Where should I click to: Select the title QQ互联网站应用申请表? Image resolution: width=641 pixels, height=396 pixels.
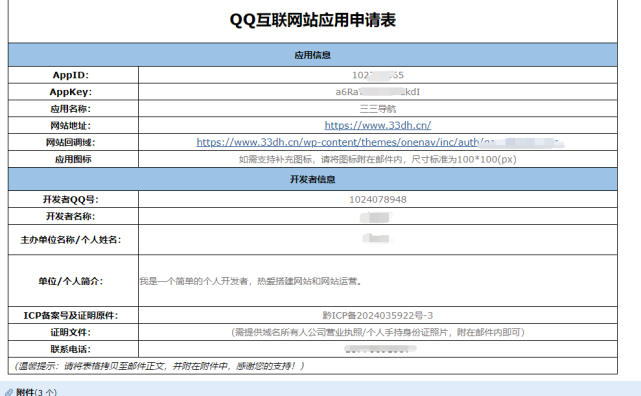[313, 20]
